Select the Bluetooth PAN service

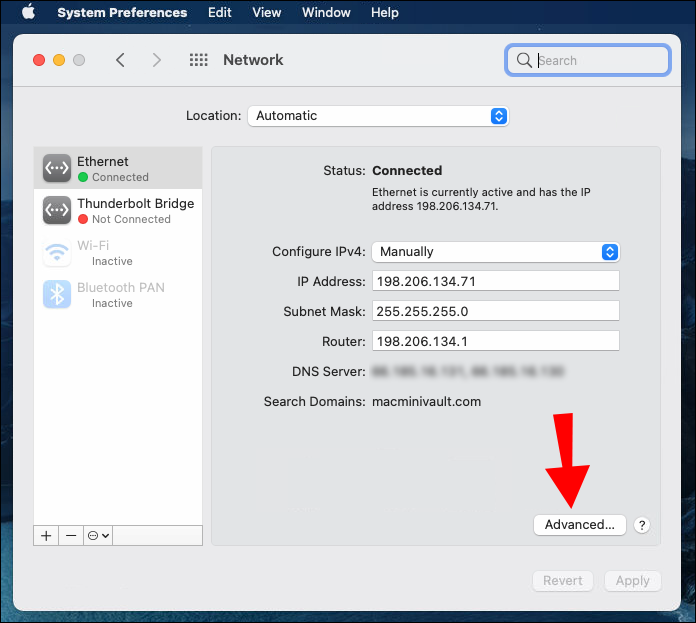click(x=118, y=295)
